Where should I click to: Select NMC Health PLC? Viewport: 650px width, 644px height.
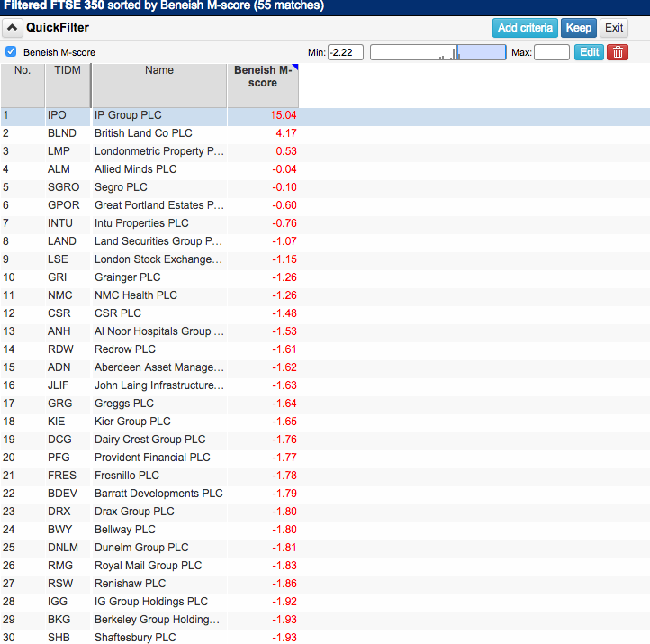(136, 295)
